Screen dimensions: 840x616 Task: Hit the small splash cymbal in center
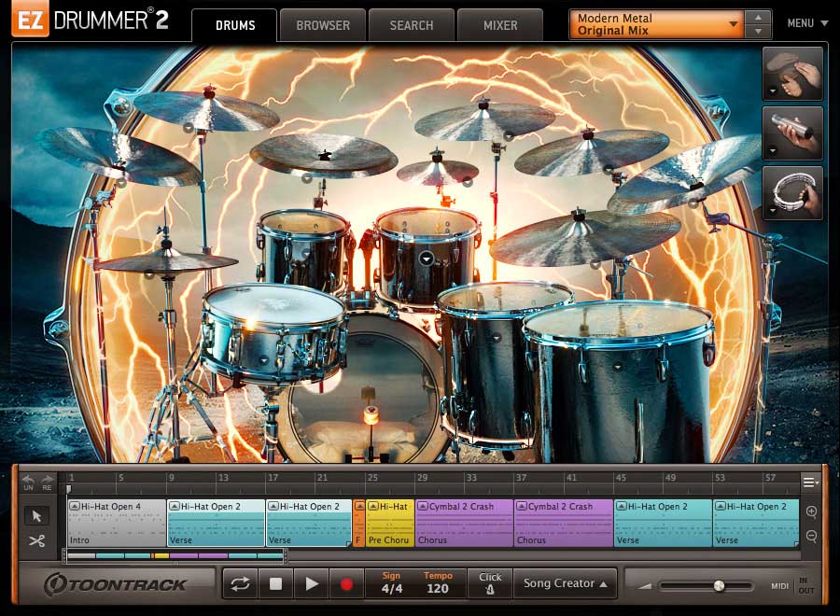(437, 172)
